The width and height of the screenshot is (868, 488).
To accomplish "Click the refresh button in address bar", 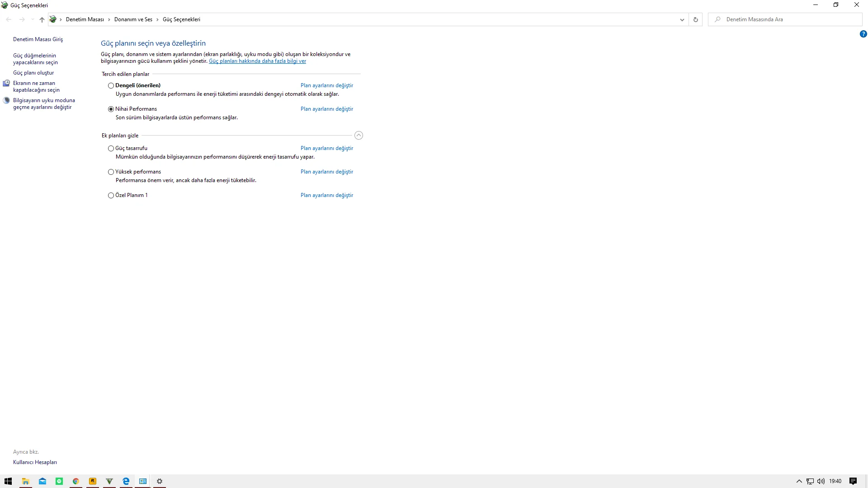I will tap(695, 19).
